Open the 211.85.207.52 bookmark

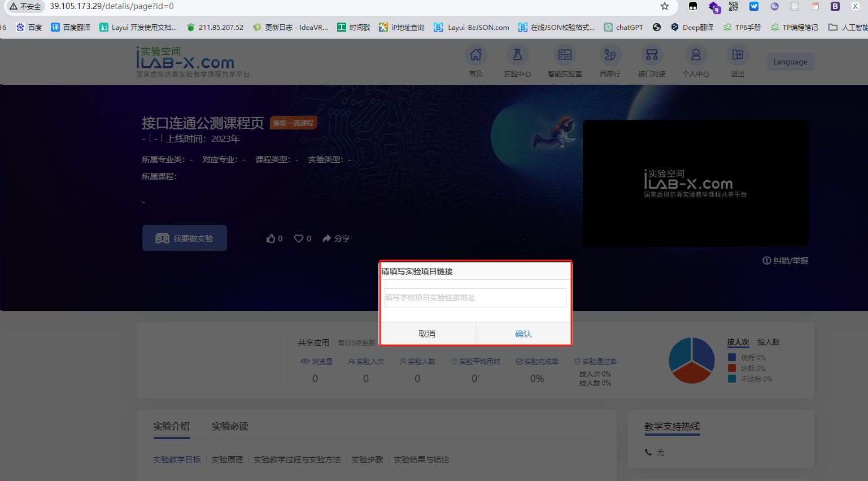pyautogui.click(x=215, y=27)
